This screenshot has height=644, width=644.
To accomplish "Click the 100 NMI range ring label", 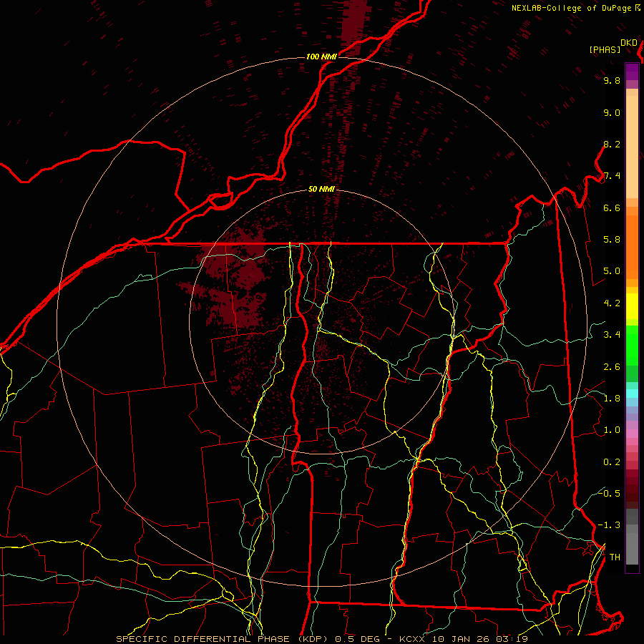I will click(321, 57).
